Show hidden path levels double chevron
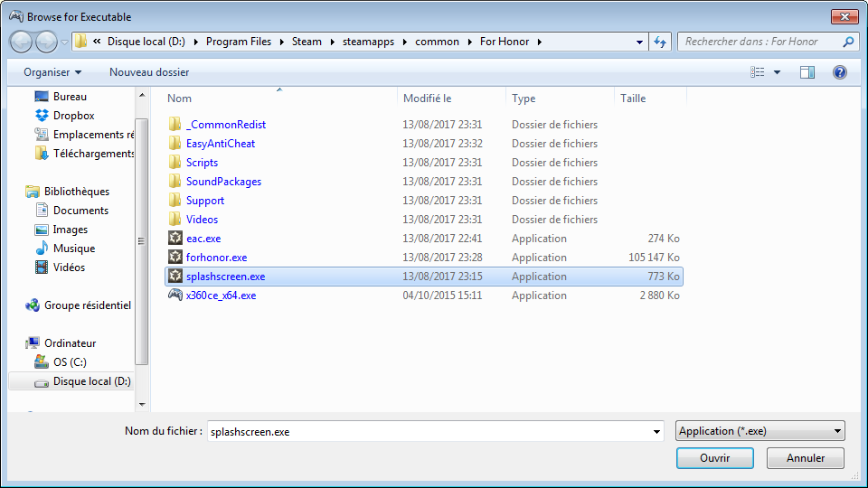The height and width of the screenshot is (488, 868). point(97,42)
